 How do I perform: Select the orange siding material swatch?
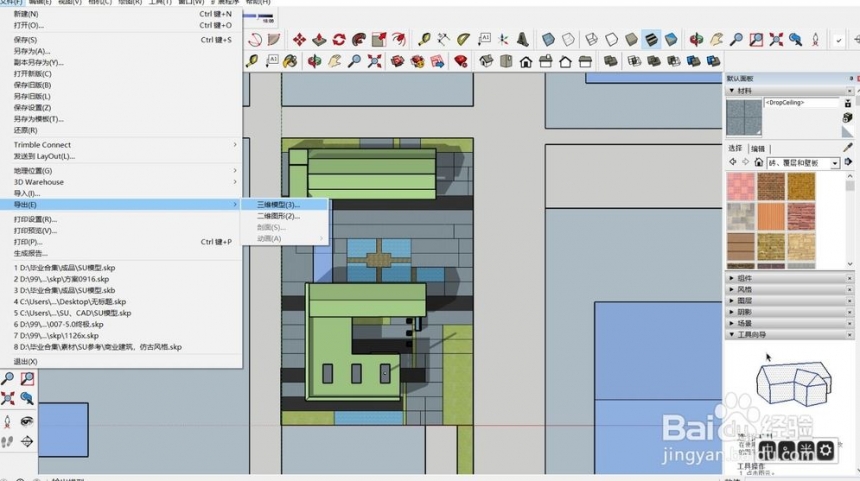pyautogui.click(x=771, y=216)
